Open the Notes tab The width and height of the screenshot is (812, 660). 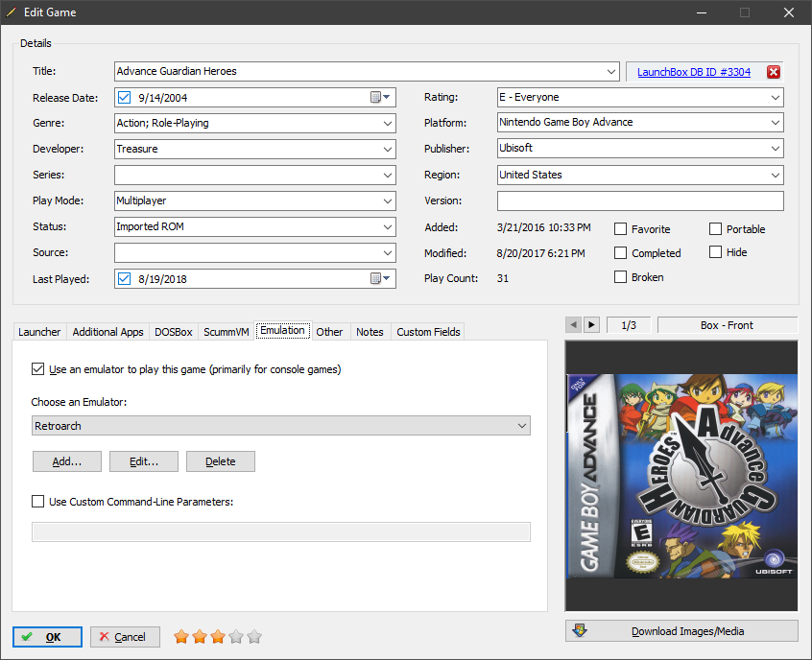click(370, 332)
